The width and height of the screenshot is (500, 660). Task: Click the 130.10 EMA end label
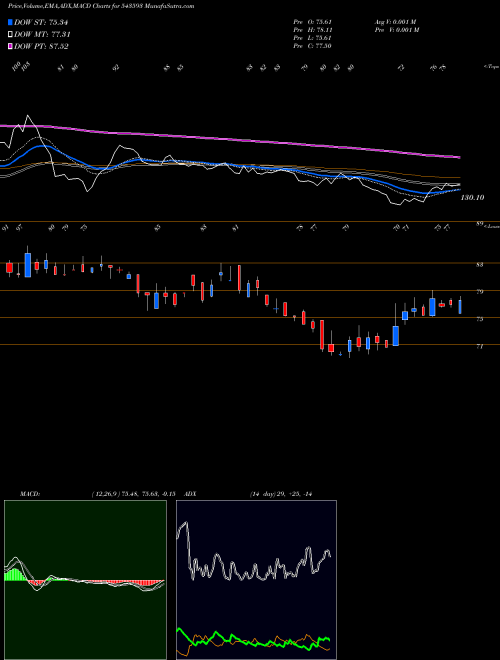[x=473, y=197]
